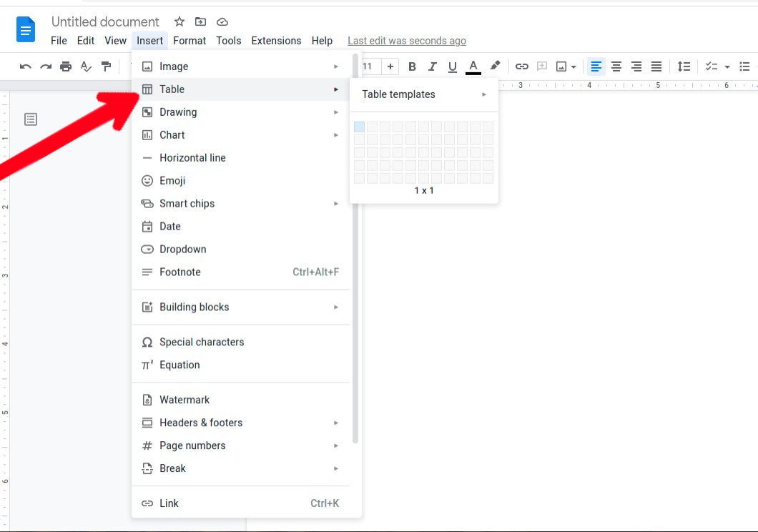Click the 'Last edit was seconds ago' link
758x532 pixels.
coord(406,41)
